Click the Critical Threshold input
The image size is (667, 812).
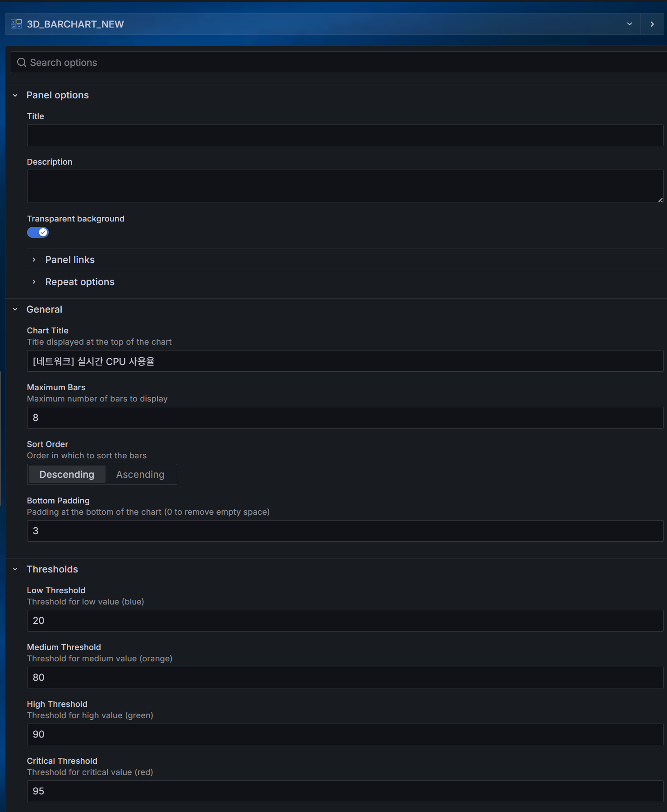[x=345, y=791]
